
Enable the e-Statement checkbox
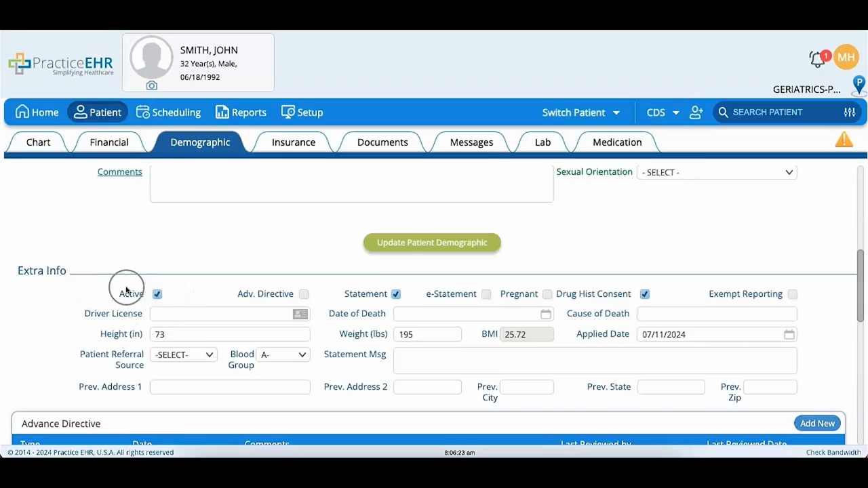pyautogui.click(x=486, y=294)
